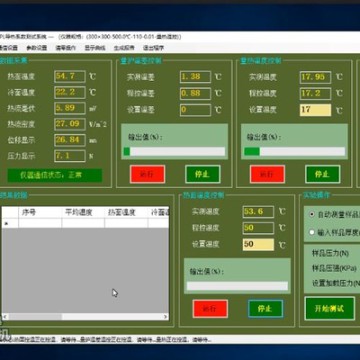
Task: Open the 生成报告 menu
Action: [x=124, y=48]
